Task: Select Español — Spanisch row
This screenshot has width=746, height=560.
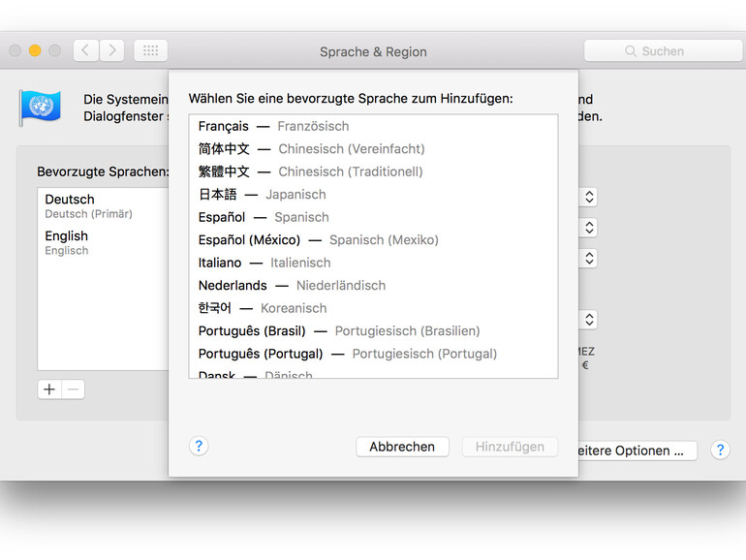Action: [x=373, y=217]
